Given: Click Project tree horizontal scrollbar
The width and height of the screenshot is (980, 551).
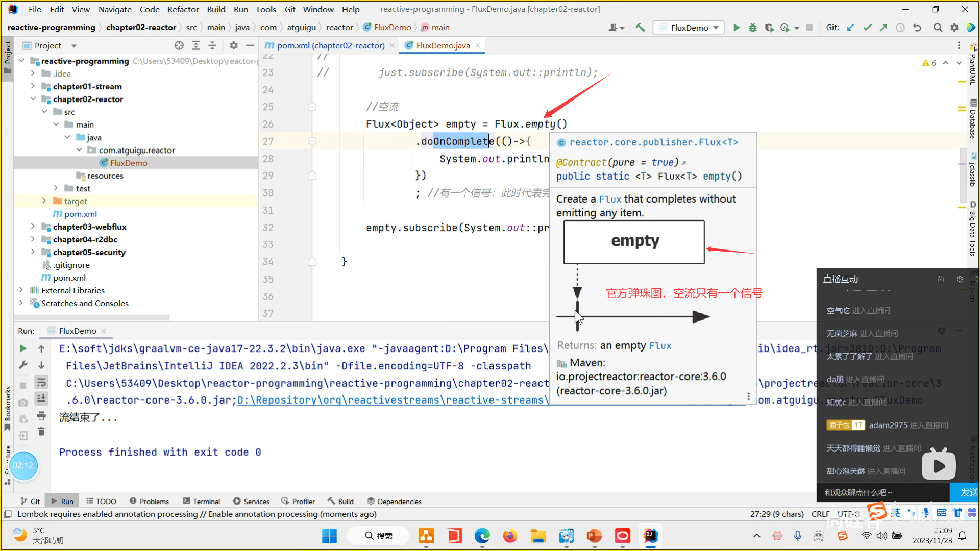Looking at the screenshot, I should click(x=92, y=317).
